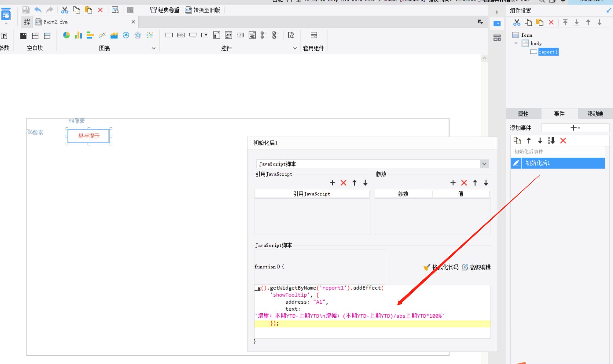Add a query preview widget
Viewport: 613px width, 364px height.
[291, 35]
